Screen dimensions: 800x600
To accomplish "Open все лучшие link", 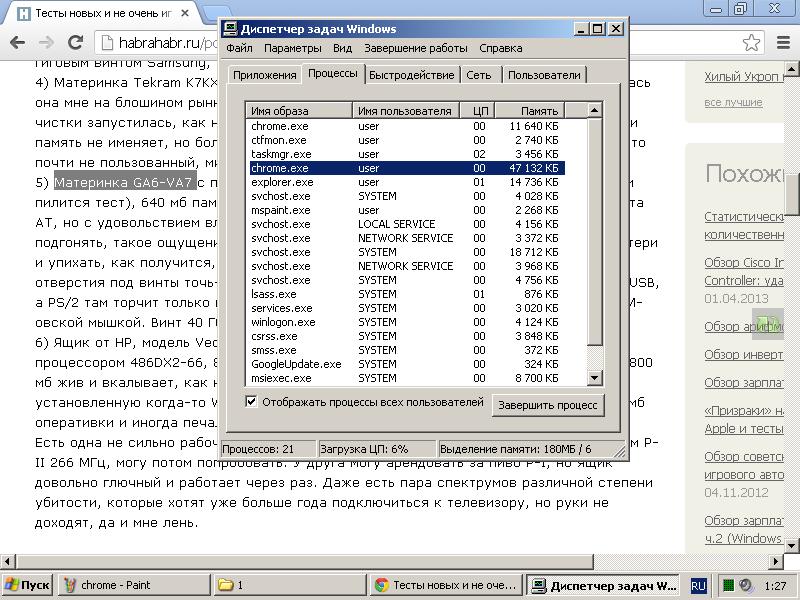I will [733, 103].
